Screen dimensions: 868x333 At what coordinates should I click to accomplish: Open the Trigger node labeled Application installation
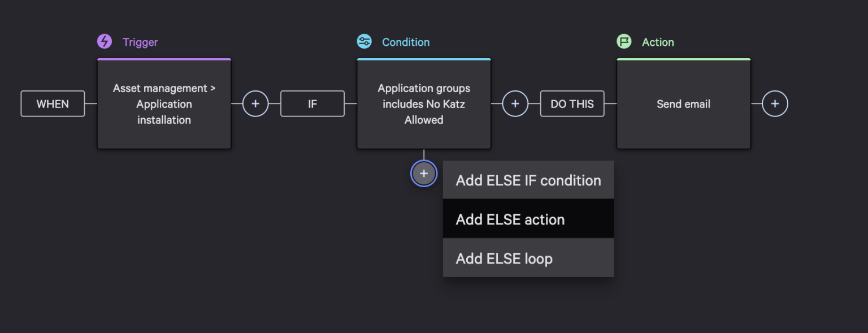click(x=164, y=103)
